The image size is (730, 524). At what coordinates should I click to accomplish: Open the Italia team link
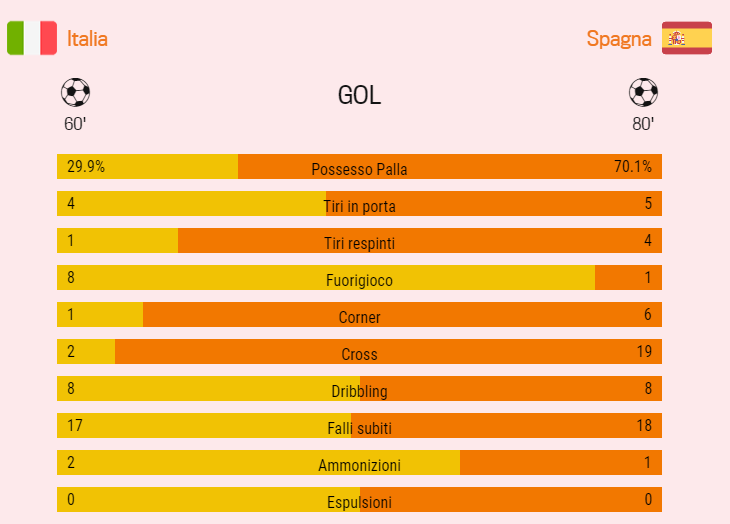pos(87,39)
